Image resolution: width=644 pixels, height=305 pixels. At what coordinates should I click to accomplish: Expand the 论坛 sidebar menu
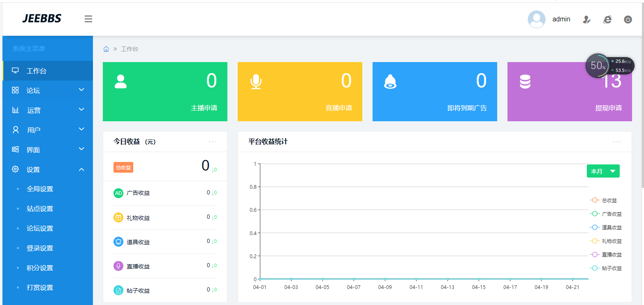click(x=47, y=90)
